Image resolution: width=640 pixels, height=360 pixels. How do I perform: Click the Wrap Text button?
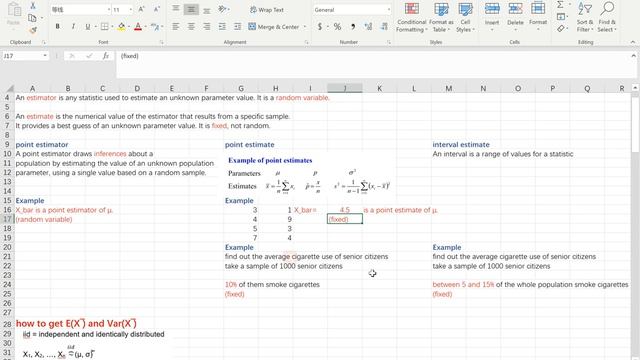[x=267, y=9]
